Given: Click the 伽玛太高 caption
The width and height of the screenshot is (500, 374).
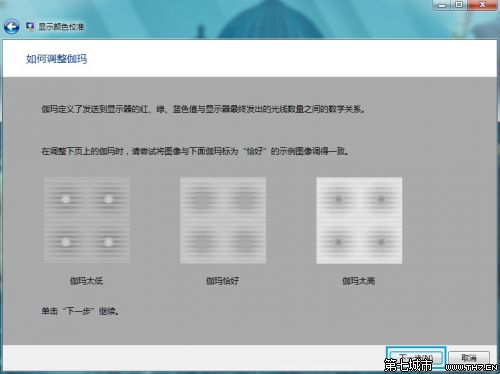Looking at the screenshot, I should (359, 281).
